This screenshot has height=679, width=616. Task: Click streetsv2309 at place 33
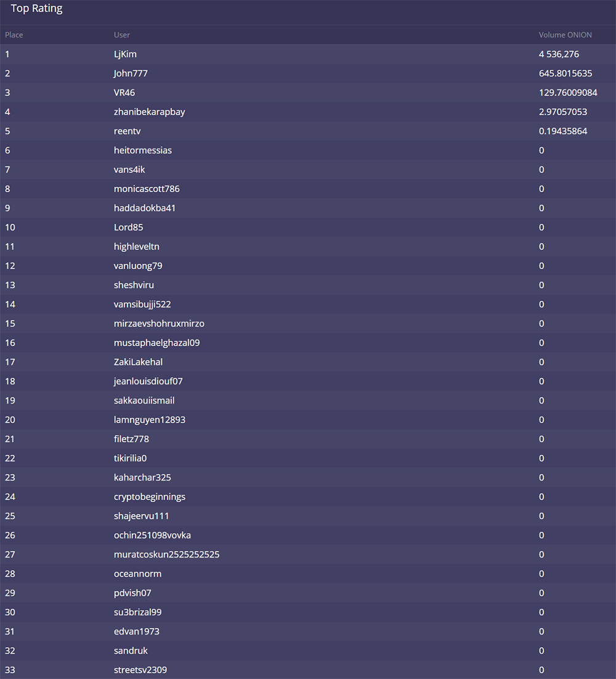coord(140,670)
